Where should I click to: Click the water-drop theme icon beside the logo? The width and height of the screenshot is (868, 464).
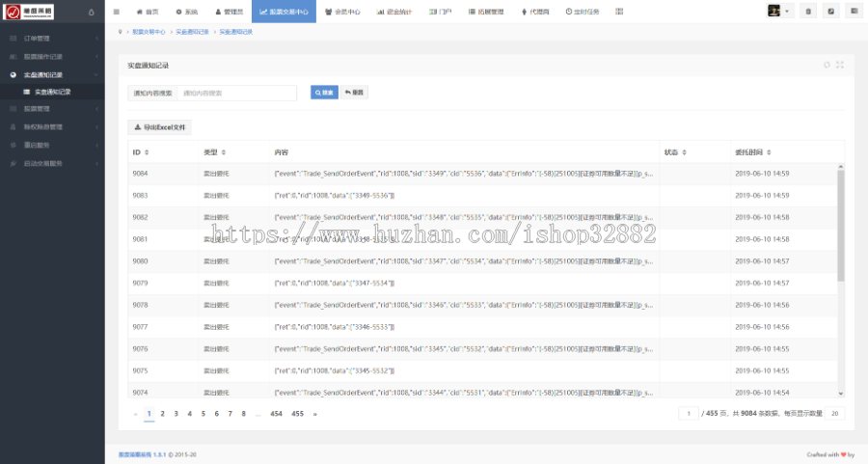pyautogui.click(x=92, y=12)
